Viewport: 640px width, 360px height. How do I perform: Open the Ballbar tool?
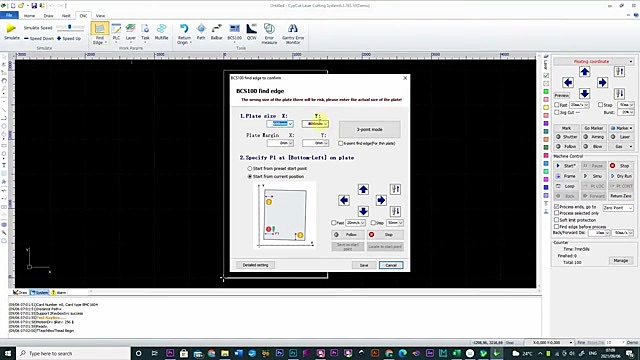(x=217, y=32)
